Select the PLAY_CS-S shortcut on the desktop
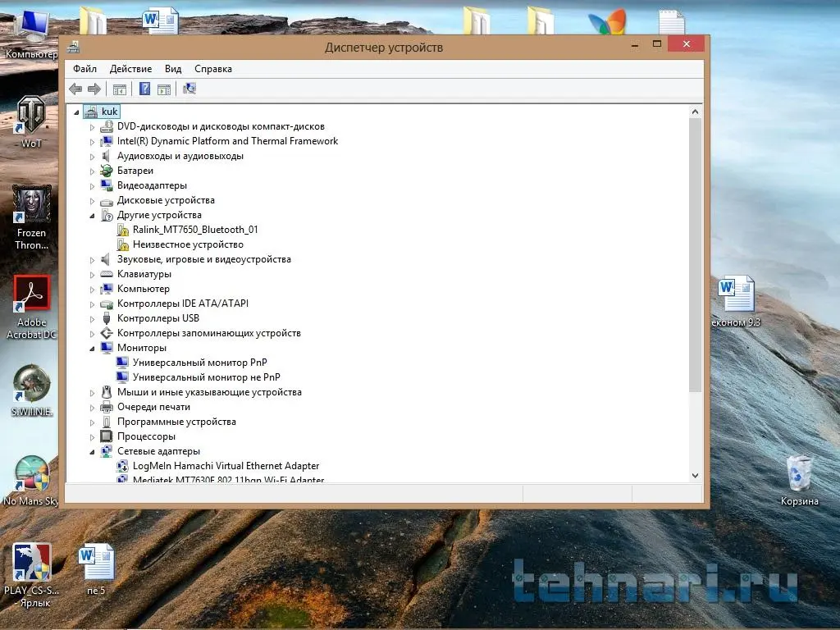840x630 pixels. point(32,575)
